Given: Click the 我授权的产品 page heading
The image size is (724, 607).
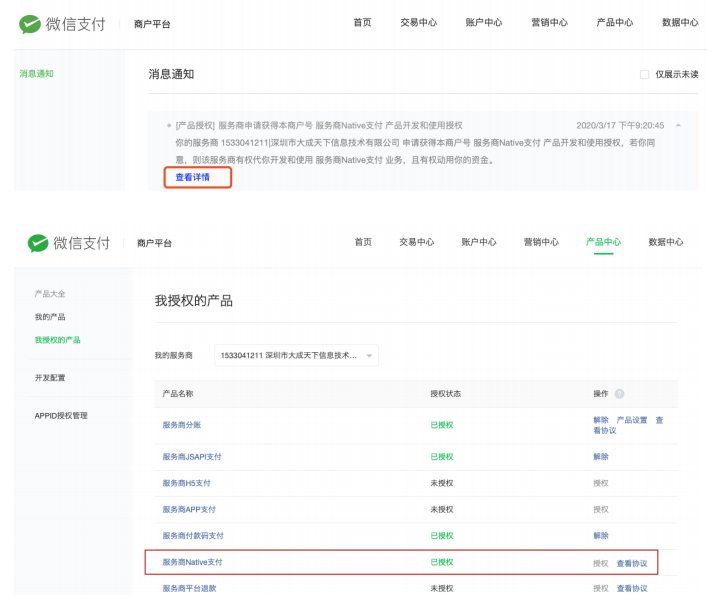Looking at the screenshot, I should (x=193, y=301).
